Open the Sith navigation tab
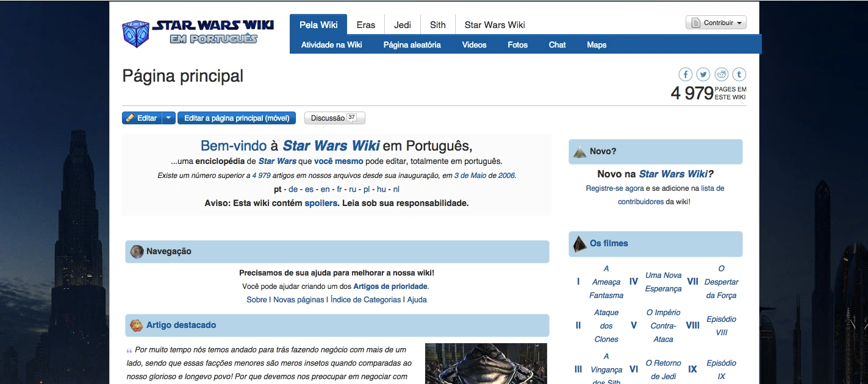 [438, 25]
